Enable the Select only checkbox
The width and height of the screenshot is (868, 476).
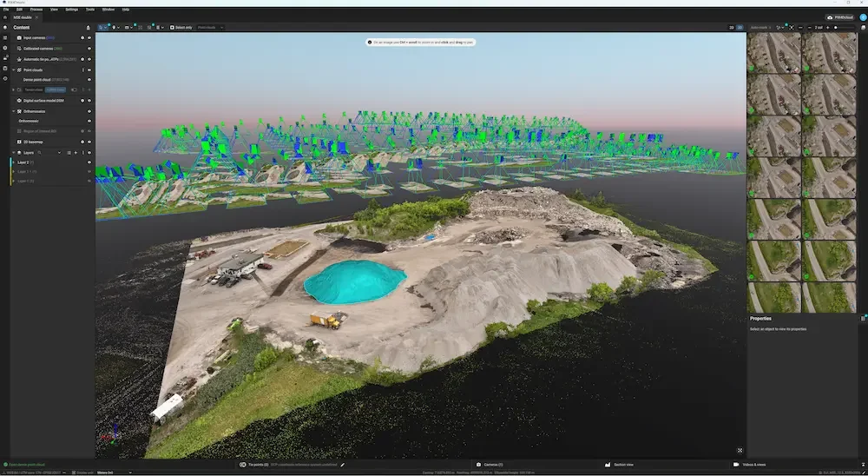coord(172,27)
